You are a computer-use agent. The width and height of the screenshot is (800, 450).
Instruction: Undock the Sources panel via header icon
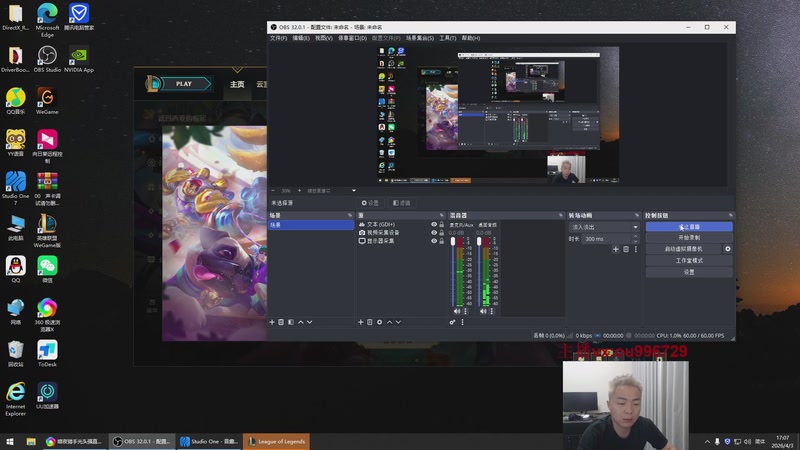[442, 215]
